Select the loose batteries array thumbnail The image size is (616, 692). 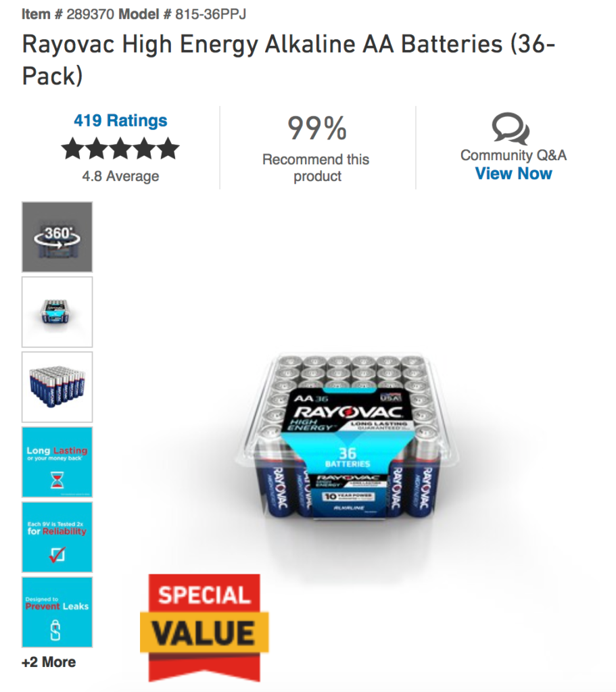pos(57,387)
